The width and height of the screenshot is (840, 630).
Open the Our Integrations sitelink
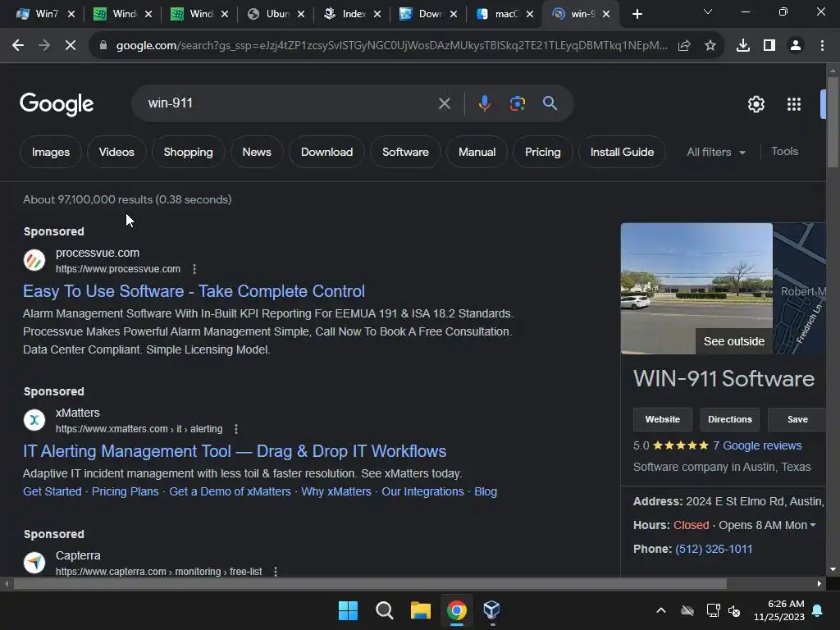pos(422,492)
